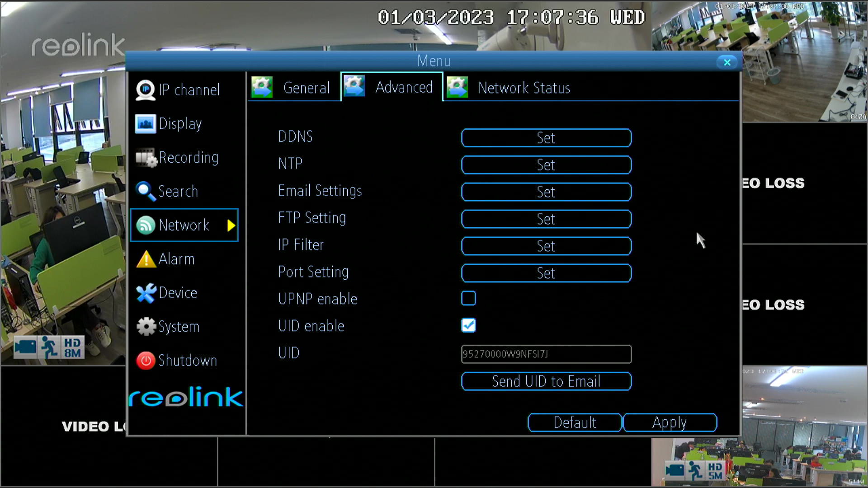Disable UID enable checkbox
868x488 pixels.
pos(468,325)
